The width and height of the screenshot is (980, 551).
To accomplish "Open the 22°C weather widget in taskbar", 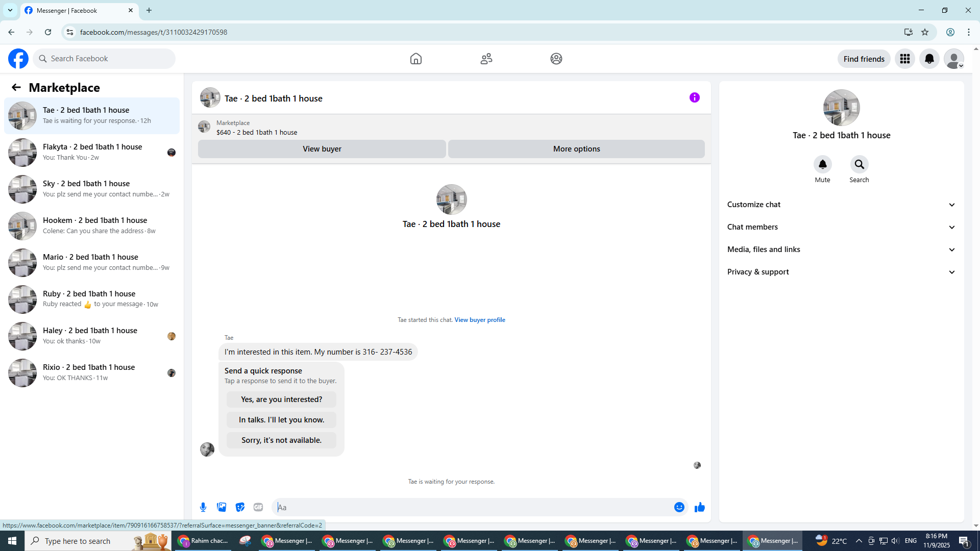I will (831, 541).
